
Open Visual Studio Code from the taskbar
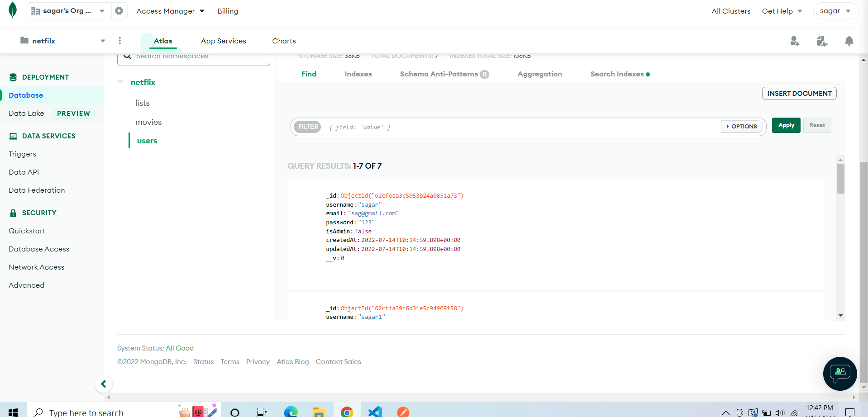(x=374, y=412)
